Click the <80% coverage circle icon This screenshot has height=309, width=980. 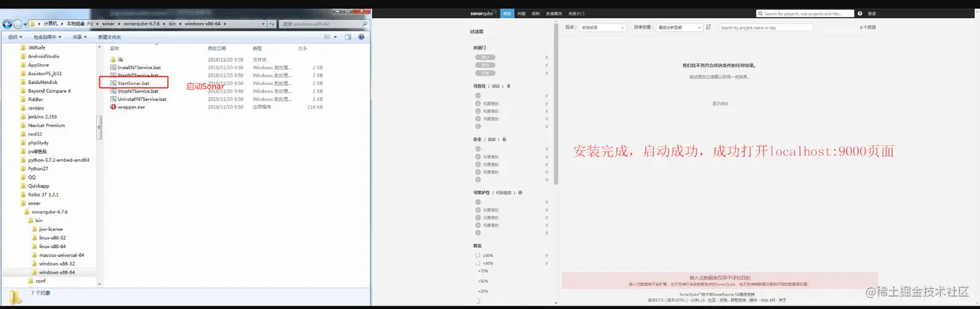(x=478, y=263)
